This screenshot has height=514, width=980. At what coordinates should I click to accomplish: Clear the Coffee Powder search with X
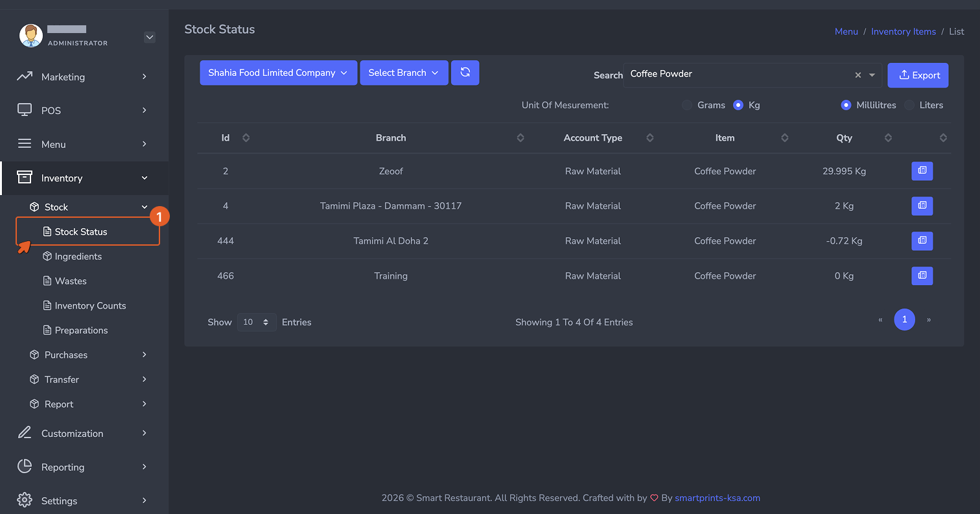(x=858, y=75)
